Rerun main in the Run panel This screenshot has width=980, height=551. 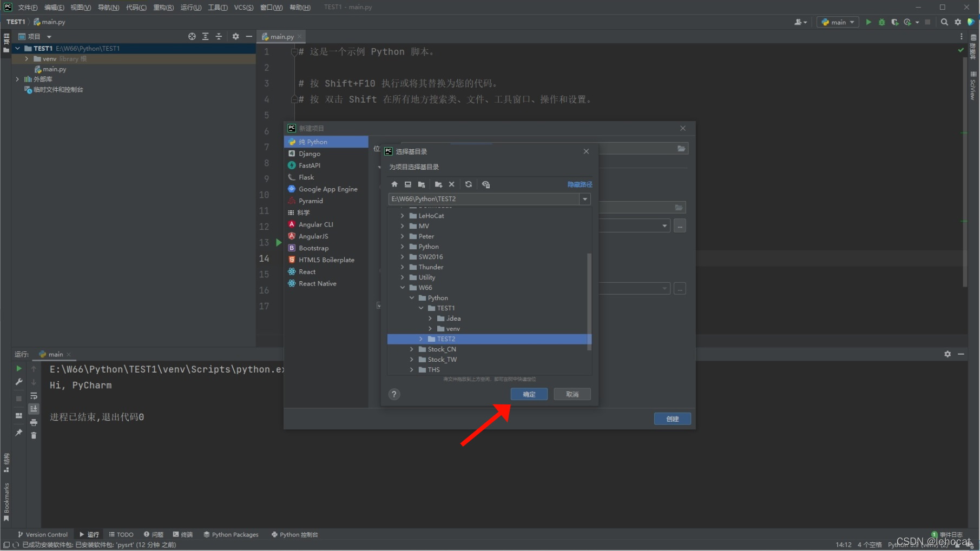pyautogui.click(x=19, y=368)
